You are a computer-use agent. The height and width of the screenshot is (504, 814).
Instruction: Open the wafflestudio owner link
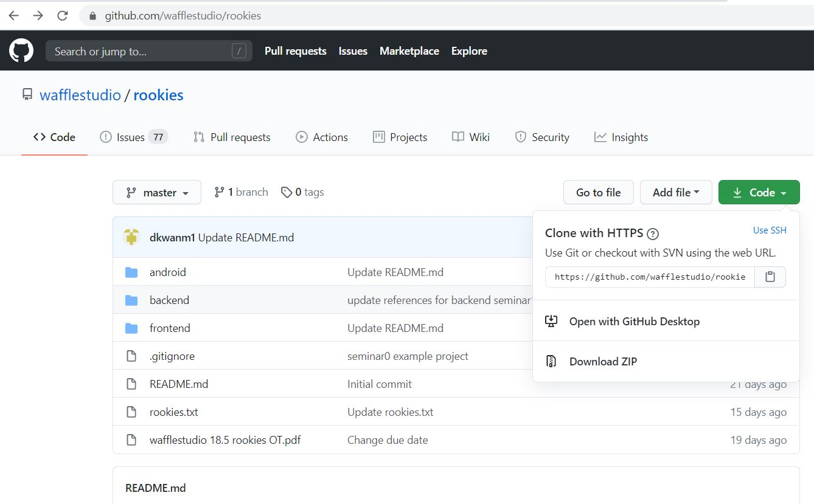coord(80,95)
